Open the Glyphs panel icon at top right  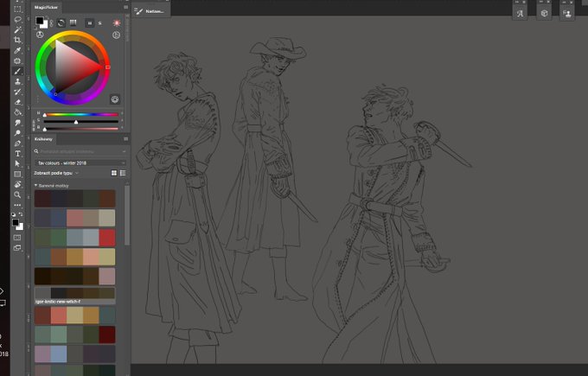point(520,14)
